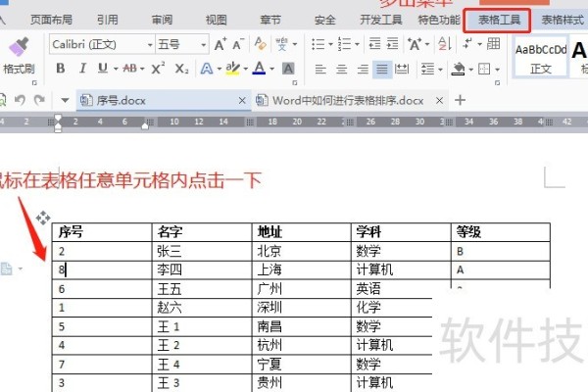588x392 pixels.
Task: Open the 视图 ribbon tab
Action: point(216,20)
